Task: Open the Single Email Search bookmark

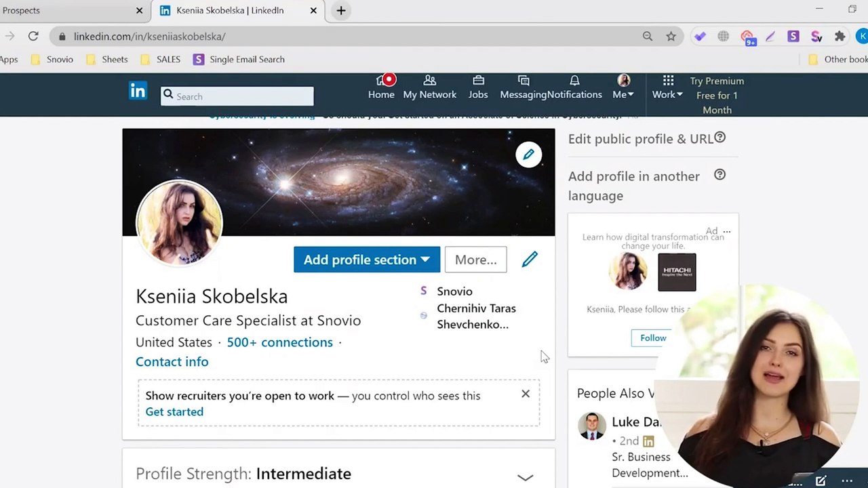Action: (239, 60)
